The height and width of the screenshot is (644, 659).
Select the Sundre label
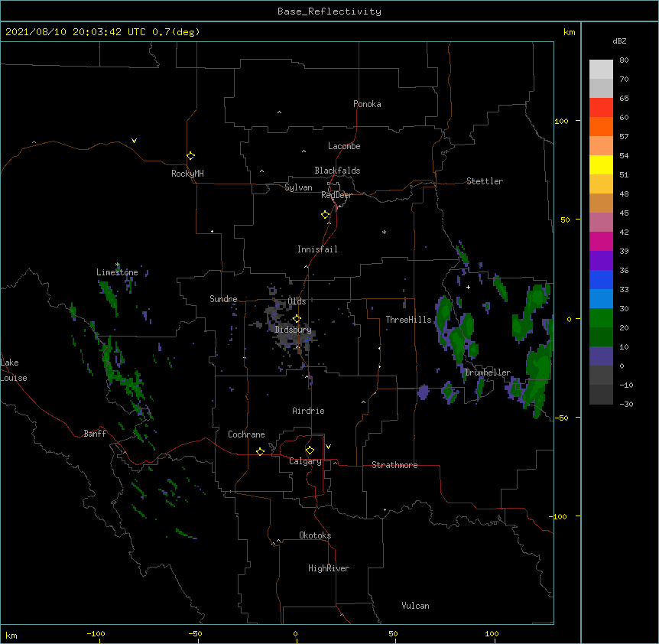(x=223, y=299)
